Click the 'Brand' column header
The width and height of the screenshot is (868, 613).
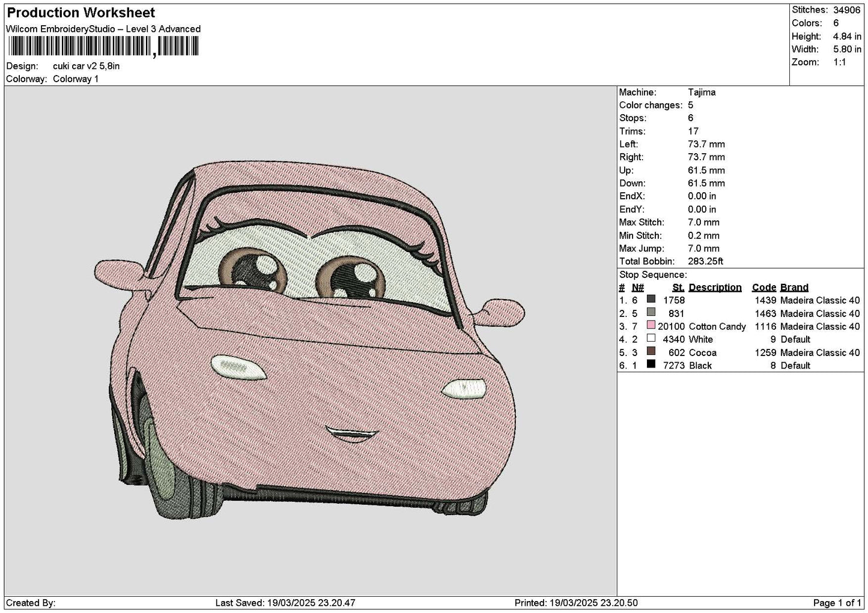[x=794, y=288]
